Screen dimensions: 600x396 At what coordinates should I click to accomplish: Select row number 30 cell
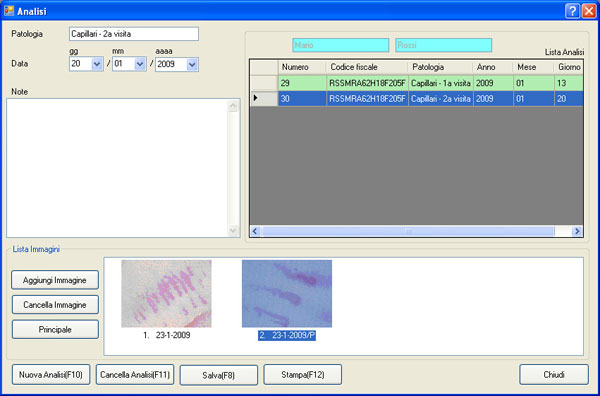tap(302, 99)
